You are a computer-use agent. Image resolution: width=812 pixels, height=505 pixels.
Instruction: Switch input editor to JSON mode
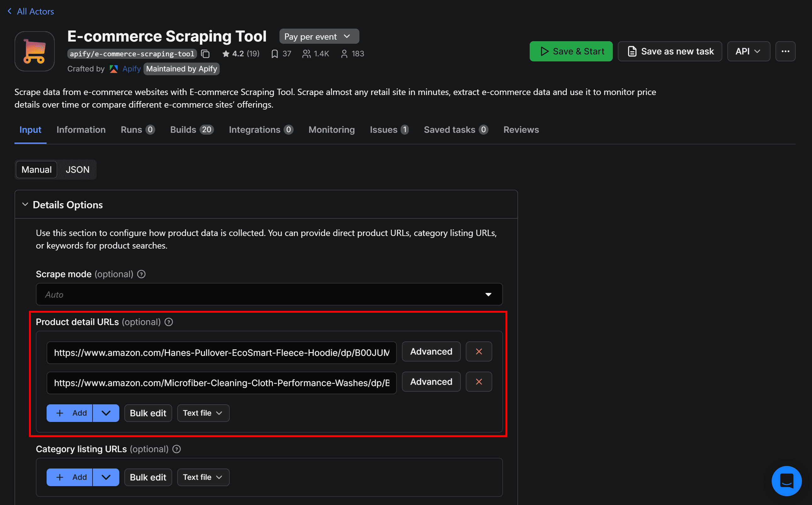coord(77,170)
